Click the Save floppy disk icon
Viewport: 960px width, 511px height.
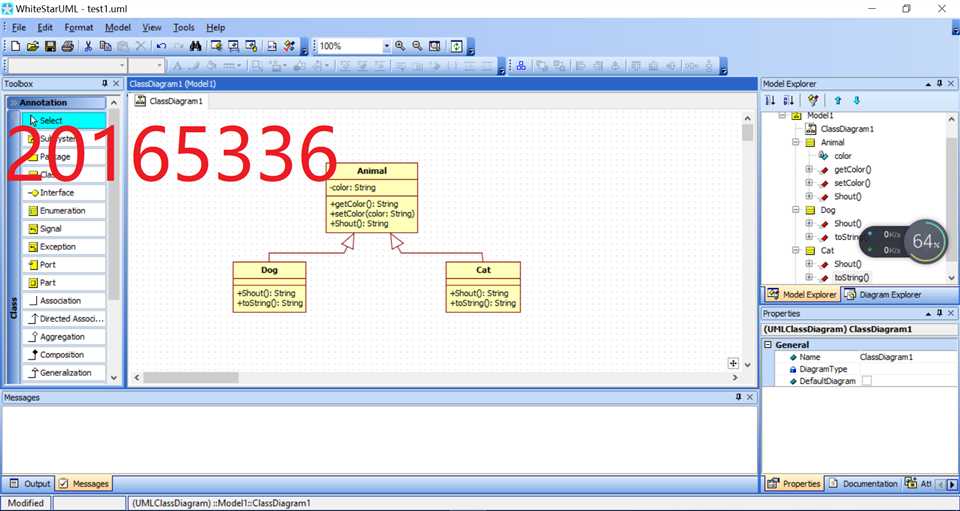click(50, 46)
